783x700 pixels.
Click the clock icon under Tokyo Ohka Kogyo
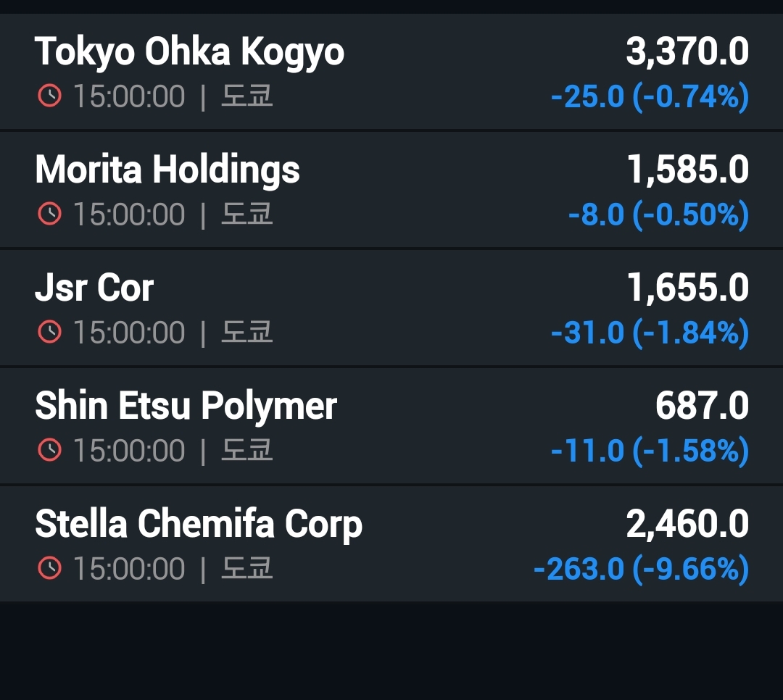pyautogui.click(x=49, y=96)
